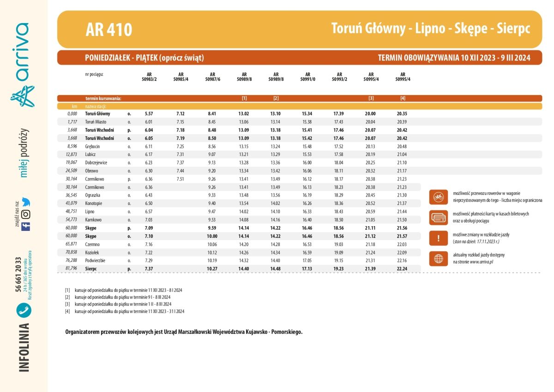Viewport: 554px width, 392px height.
Task: Select the Podwierzbie station name
Action: tap(96, 260)
